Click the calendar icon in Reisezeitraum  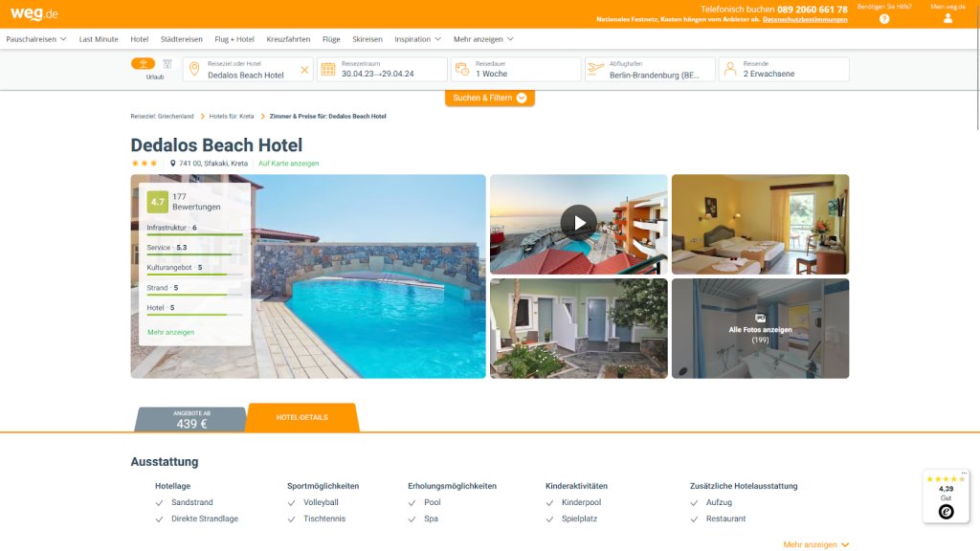click(x=328, y=69)
